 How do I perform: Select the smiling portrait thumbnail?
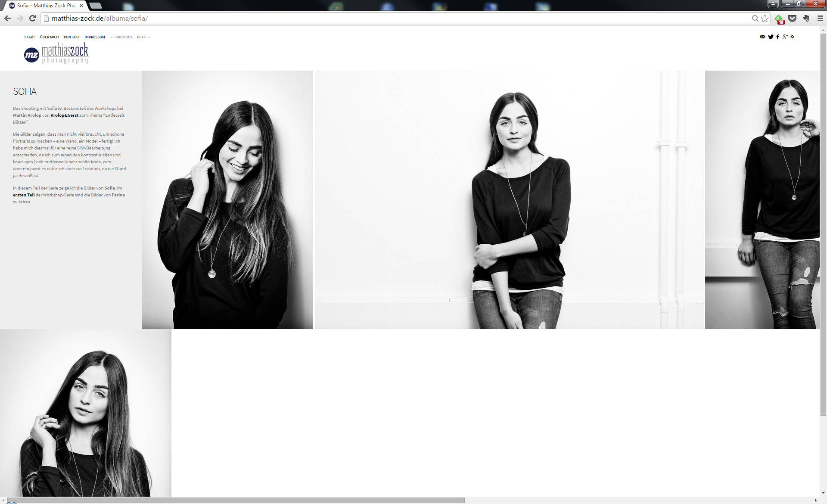[227, 200]
